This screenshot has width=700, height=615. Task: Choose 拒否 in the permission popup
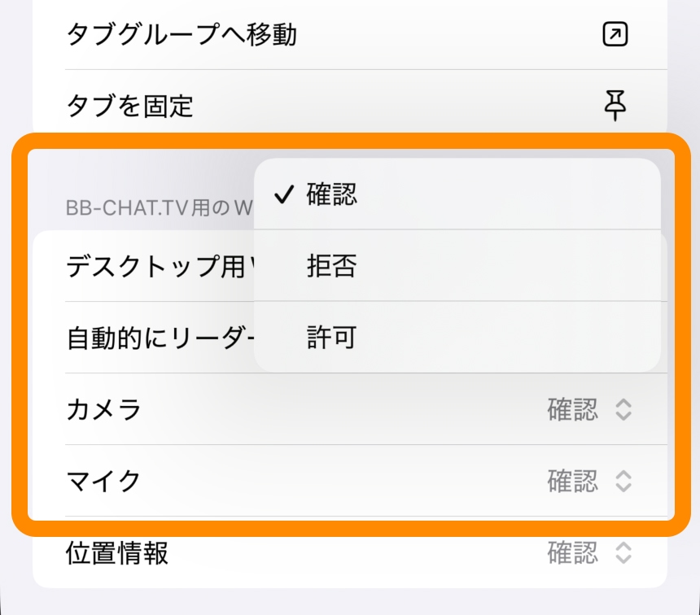(332, 266)
